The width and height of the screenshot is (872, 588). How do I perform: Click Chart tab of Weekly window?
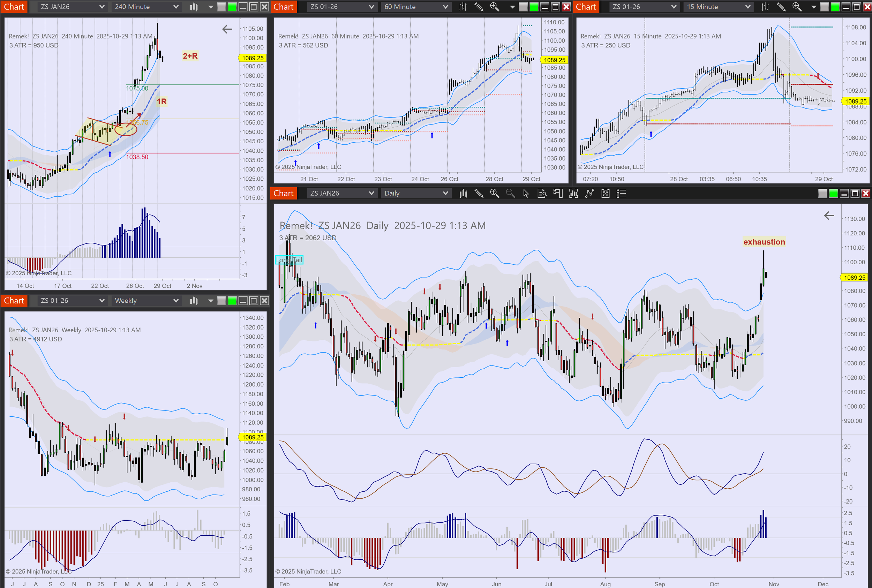tap(14, 301)
